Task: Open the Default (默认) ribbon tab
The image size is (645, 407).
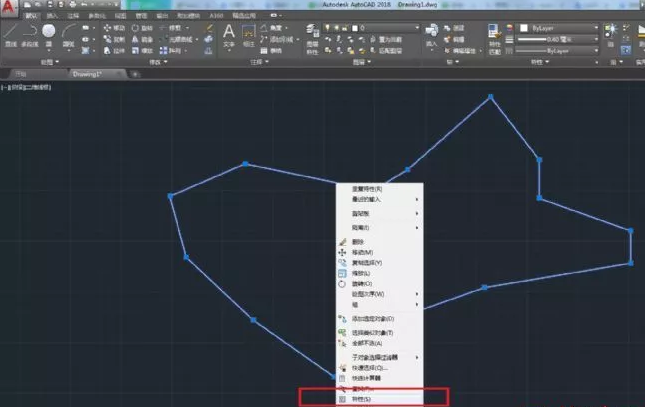Action: 31,16
